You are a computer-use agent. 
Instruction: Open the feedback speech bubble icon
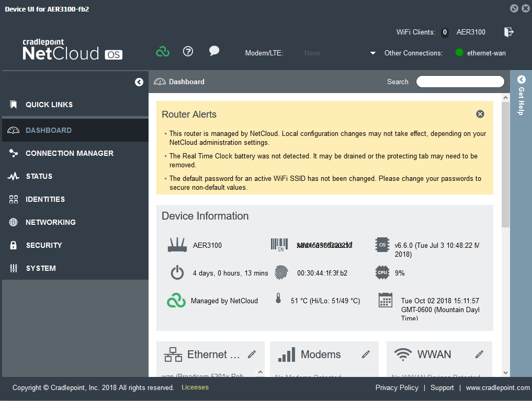pyautogui.click(x=214, y=51)
